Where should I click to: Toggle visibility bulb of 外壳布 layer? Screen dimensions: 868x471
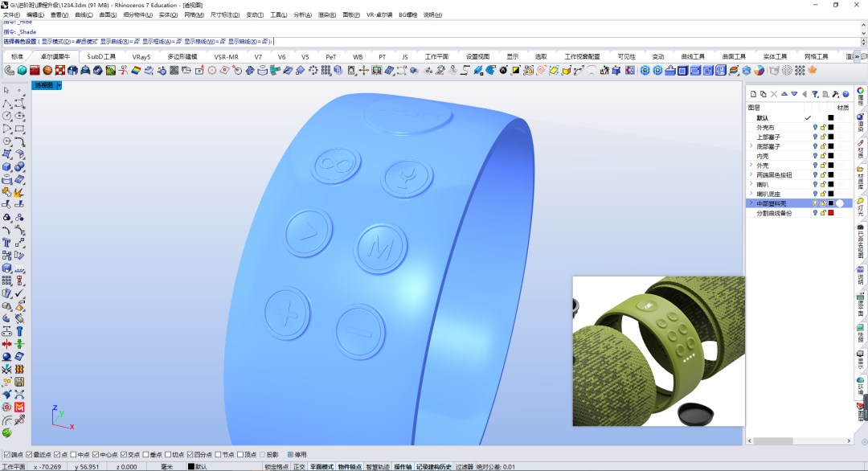coord(815,127)
